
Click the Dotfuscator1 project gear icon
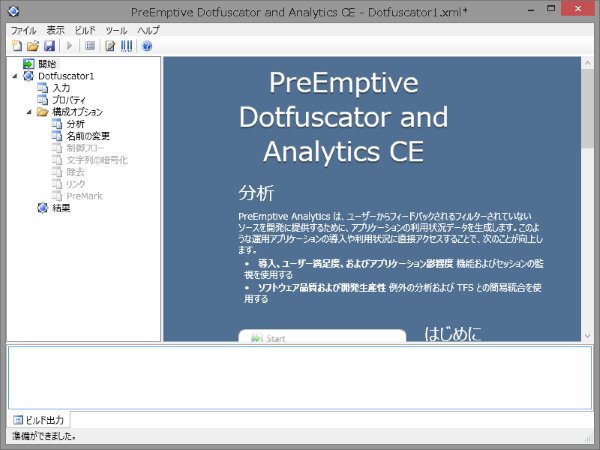(28, 76)
